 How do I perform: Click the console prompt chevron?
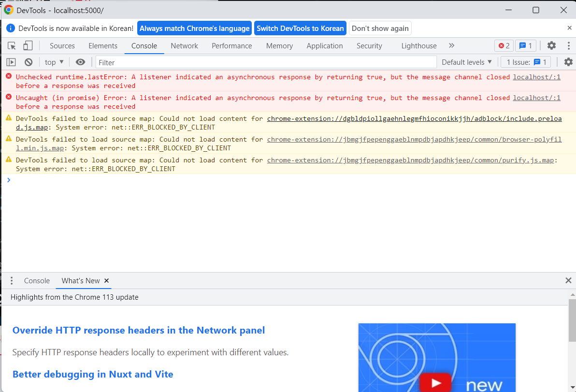point(9,180)
